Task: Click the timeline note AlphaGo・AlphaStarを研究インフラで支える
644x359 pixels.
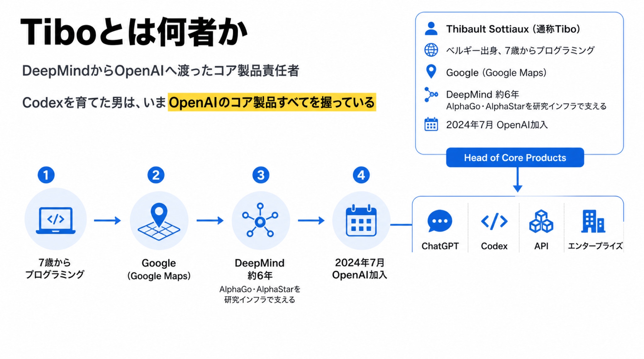Action: (260, 294)
